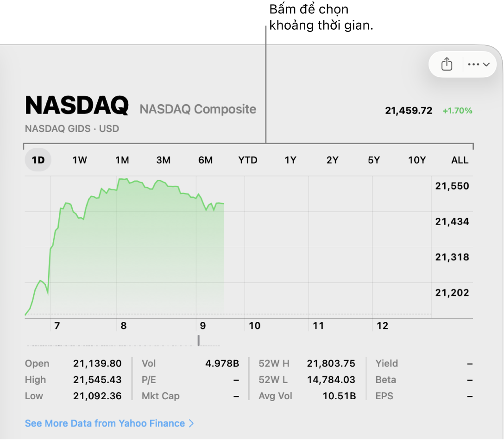Open See More Data from Yahoo Finance
The width and height of the screenshot is (504, 440).
(x=105, y=423)
